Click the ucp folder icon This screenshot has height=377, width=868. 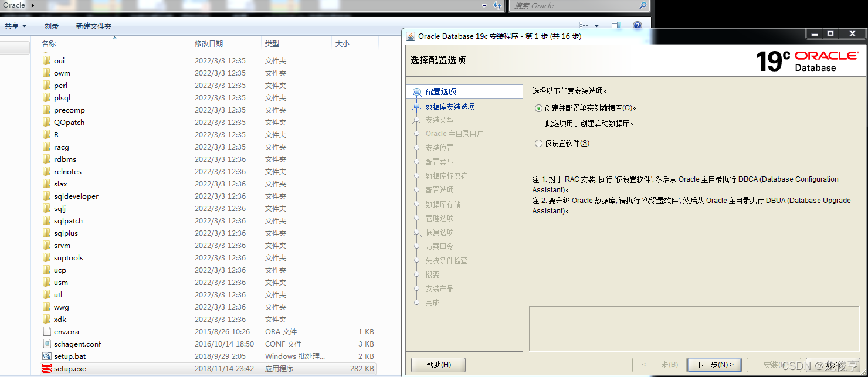click(x=47, y=270)
